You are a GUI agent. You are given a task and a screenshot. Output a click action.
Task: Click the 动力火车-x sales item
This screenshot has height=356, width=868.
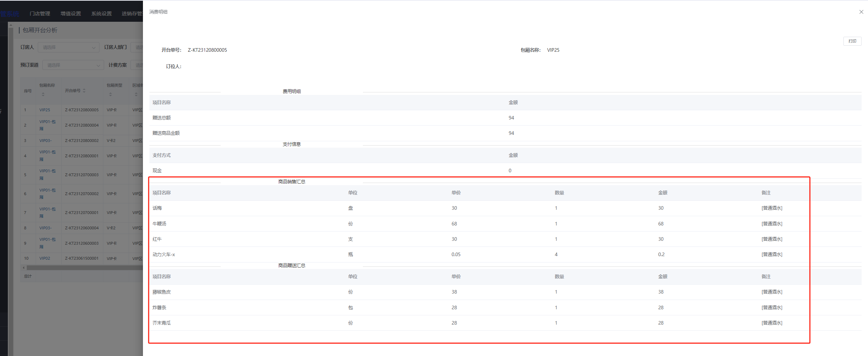pos(164,254)
